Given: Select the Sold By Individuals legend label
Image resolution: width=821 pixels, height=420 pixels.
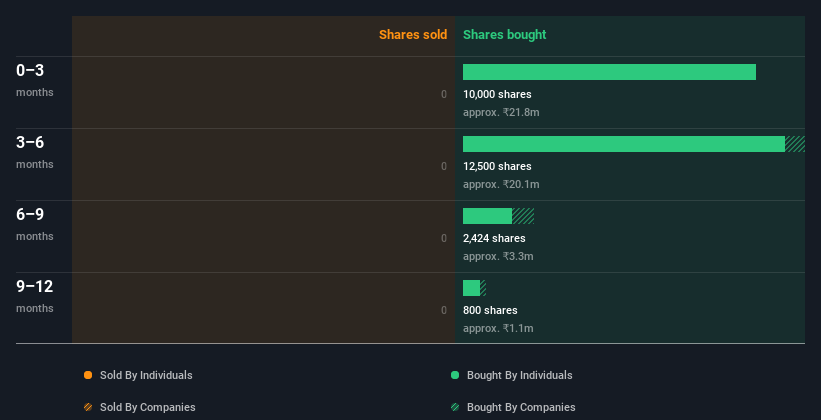Looking at the screenshot, I should click(x=146, y=375).
